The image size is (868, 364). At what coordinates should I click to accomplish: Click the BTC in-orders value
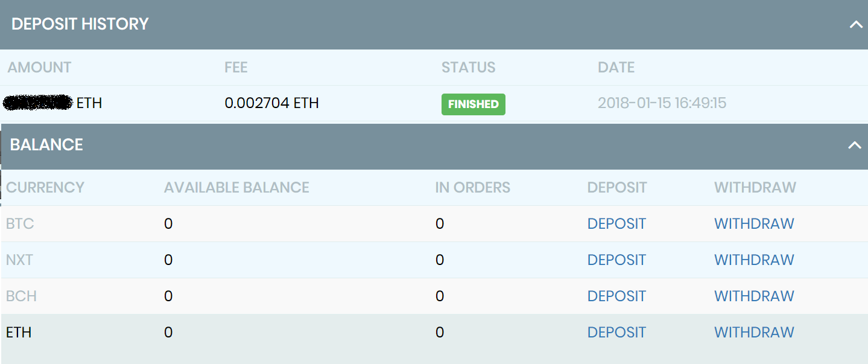[x=440, y=224]
